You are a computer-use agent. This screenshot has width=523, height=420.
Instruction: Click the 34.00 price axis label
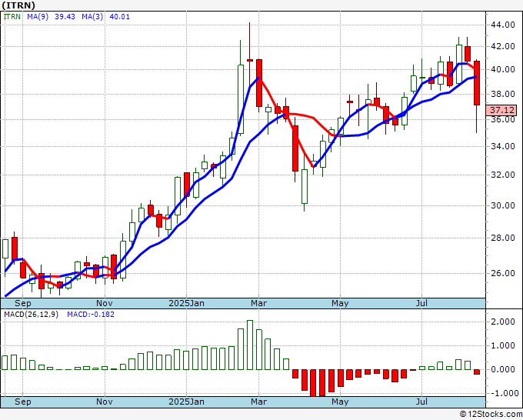tap(502, 146)
